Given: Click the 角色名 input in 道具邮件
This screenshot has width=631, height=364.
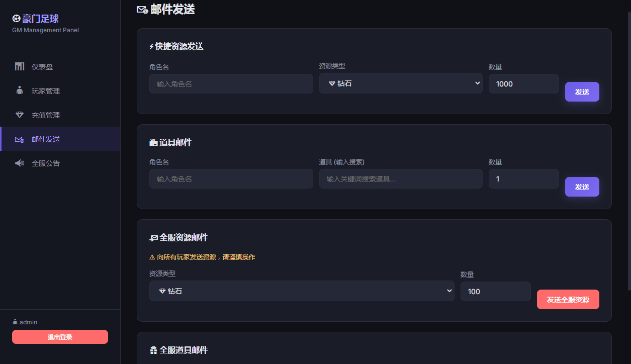Looking at the screenshot, I should 231,178.
